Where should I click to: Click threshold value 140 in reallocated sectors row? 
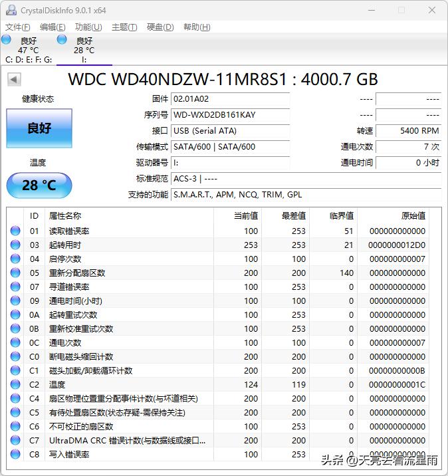pyautogui.click(x=346, y=273)
